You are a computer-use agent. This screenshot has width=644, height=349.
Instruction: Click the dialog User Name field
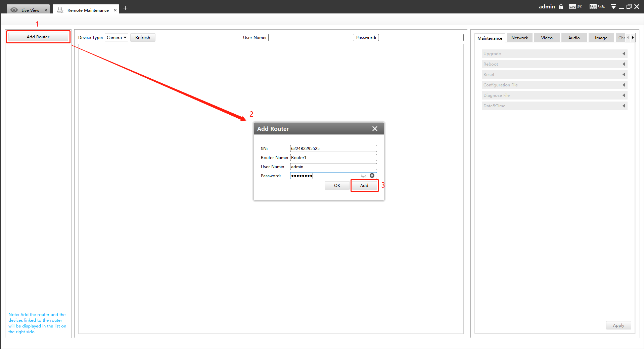[333, 167]
